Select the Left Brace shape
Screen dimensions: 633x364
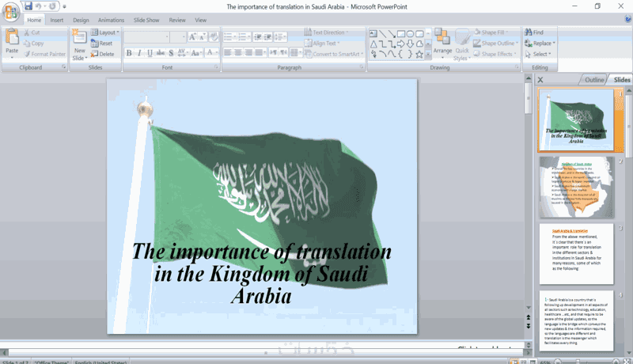click(401, 54)
